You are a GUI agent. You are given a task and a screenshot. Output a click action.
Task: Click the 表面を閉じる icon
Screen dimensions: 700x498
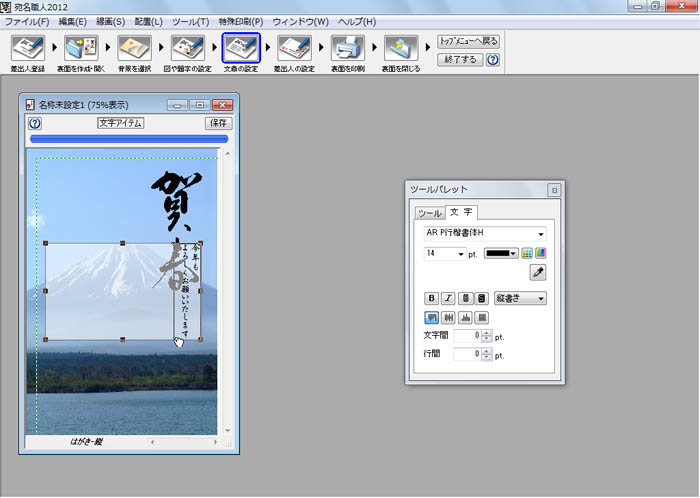pyautogui.click(x=401, y=46)
